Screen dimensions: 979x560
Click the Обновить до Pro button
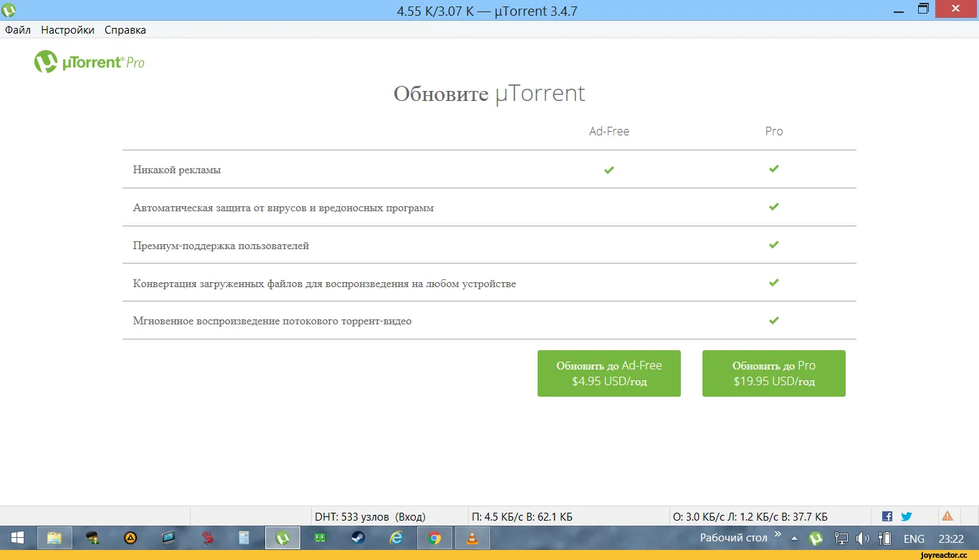point(774,373)
